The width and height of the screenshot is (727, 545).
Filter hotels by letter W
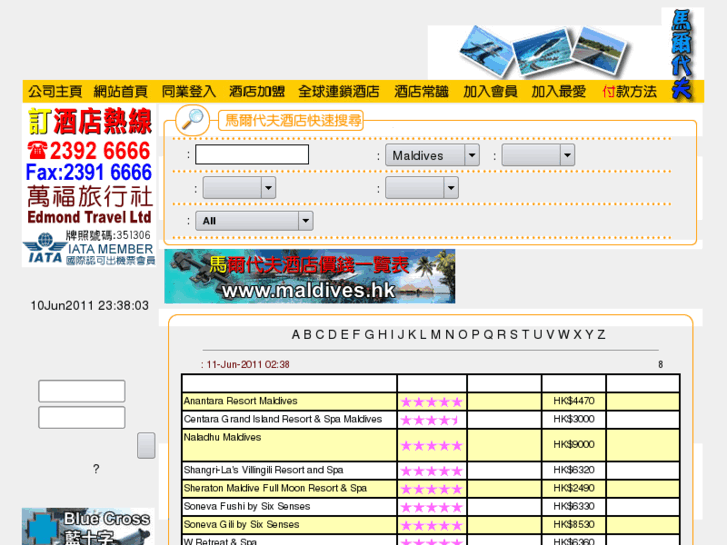[564, 335]
